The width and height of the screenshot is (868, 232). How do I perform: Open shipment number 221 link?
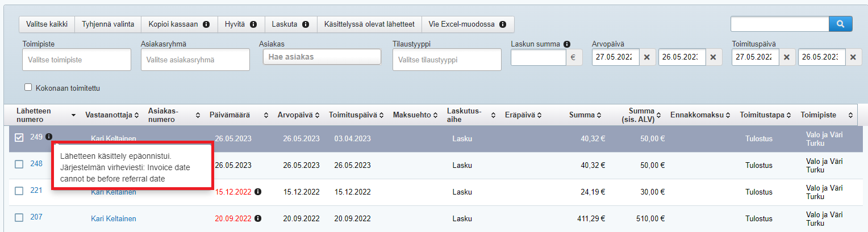point(36,191)
